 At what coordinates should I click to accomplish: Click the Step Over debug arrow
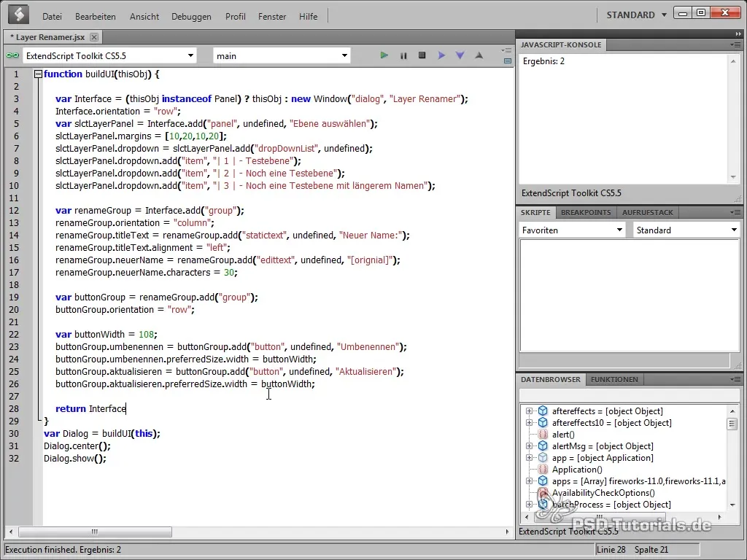[441, 55]
